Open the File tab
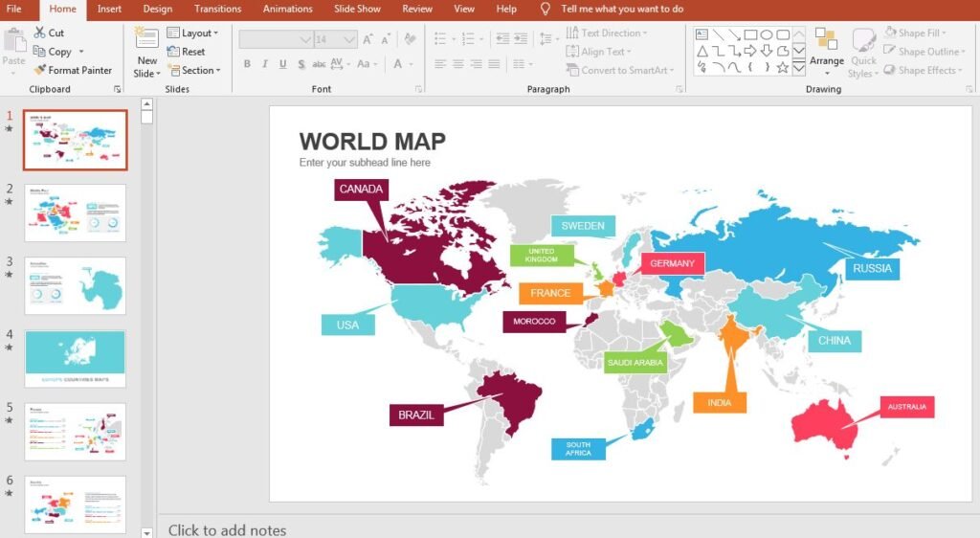This screenshot has height=538, width=980. [x=13, y=9]
